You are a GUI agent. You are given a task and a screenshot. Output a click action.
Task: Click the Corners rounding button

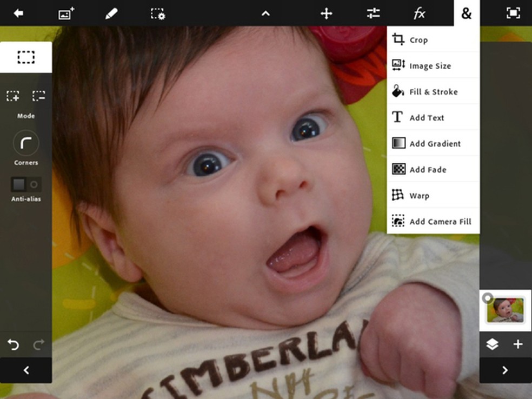(x=26, y=143)
